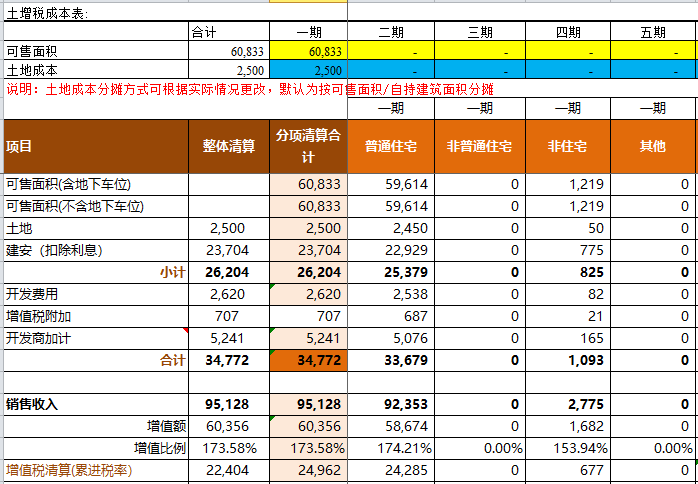Select the yellow 一期 可售面积 cell
Viewport: 698px width, 484px height.
[308, 50]
